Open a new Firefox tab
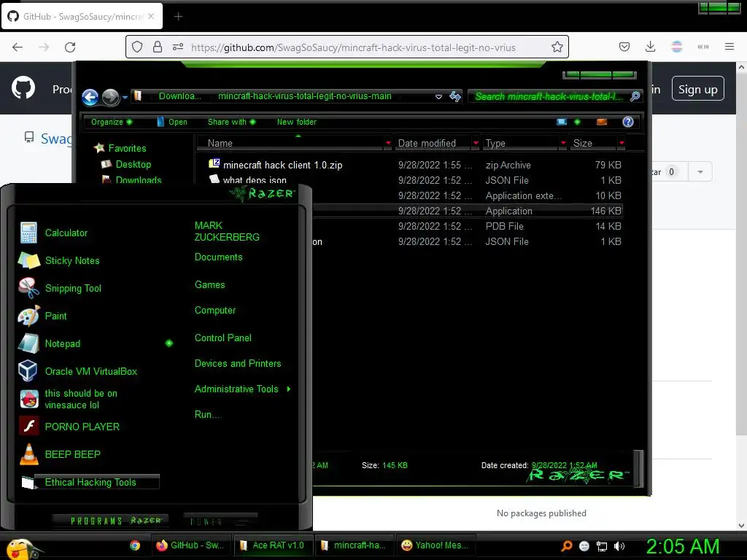Screen dimensions: 747x560 point(178,17)
